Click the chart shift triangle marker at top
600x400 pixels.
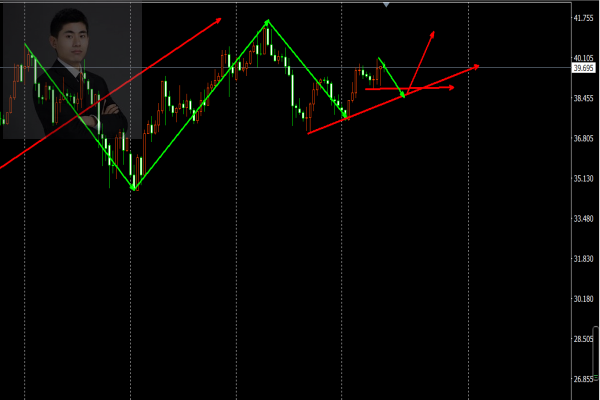click(386, 5)
